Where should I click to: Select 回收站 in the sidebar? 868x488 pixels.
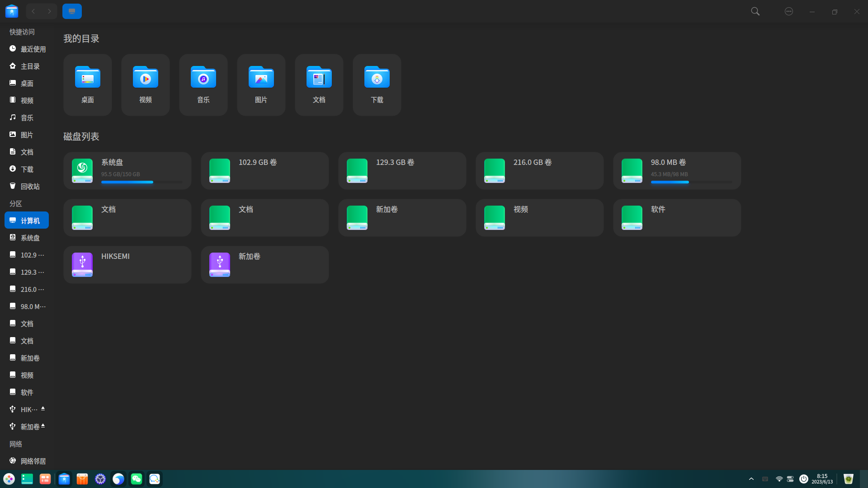[x=30, y=186]
